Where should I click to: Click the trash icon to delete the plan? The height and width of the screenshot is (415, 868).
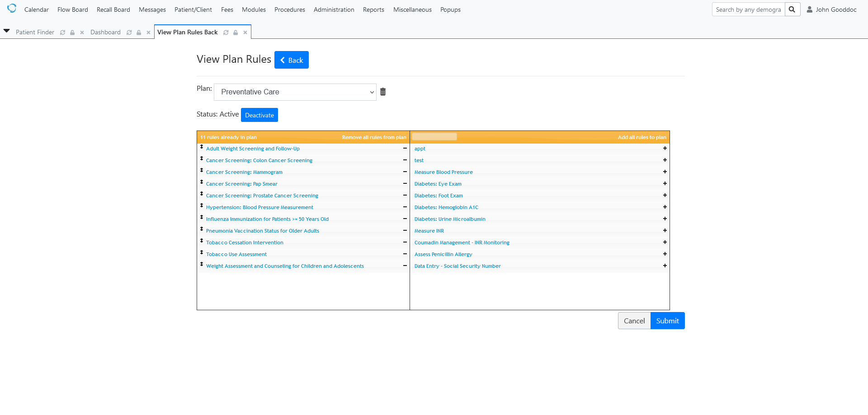(382, 92)
